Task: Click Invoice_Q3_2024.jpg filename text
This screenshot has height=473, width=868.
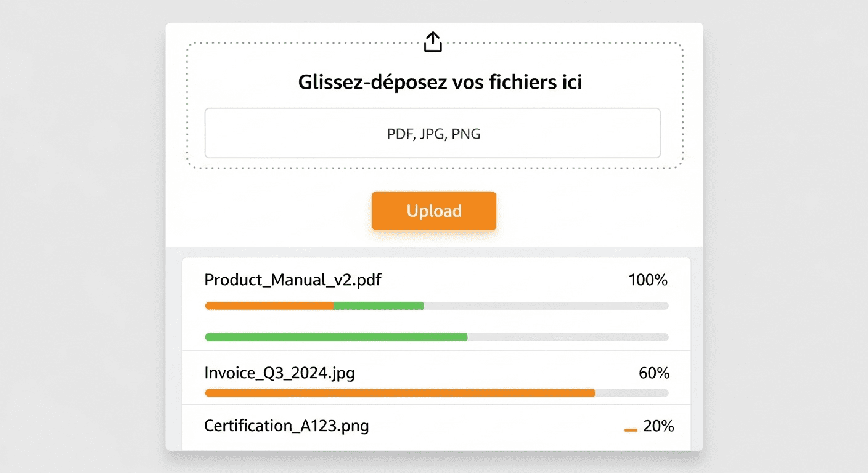Action: [279, 373]
